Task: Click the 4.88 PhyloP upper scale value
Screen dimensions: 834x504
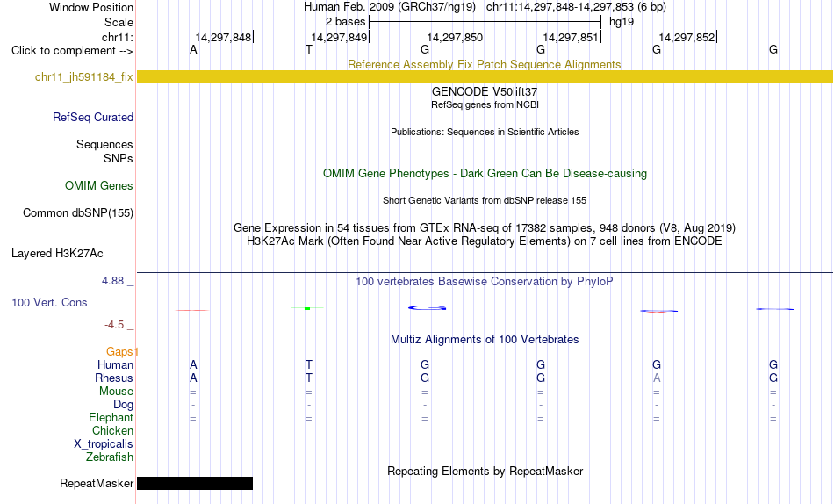Action: [112, 280]
